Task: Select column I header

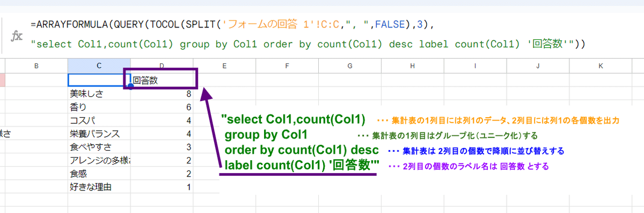Action: tap(475, 66)
